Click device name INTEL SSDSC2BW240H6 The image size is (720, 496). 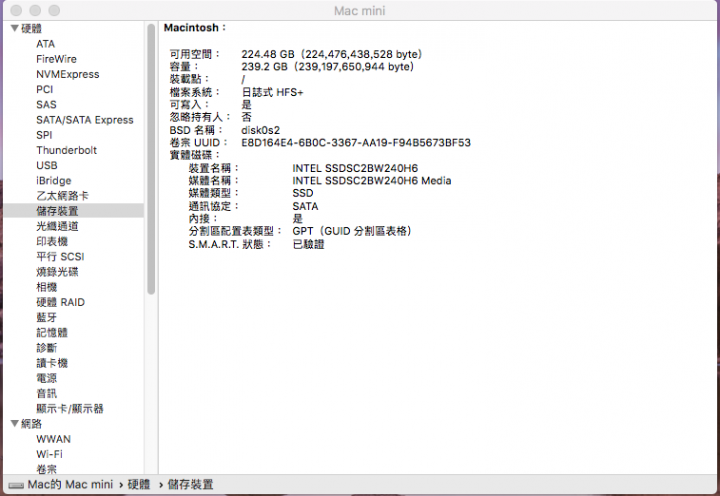click(355, 168)
